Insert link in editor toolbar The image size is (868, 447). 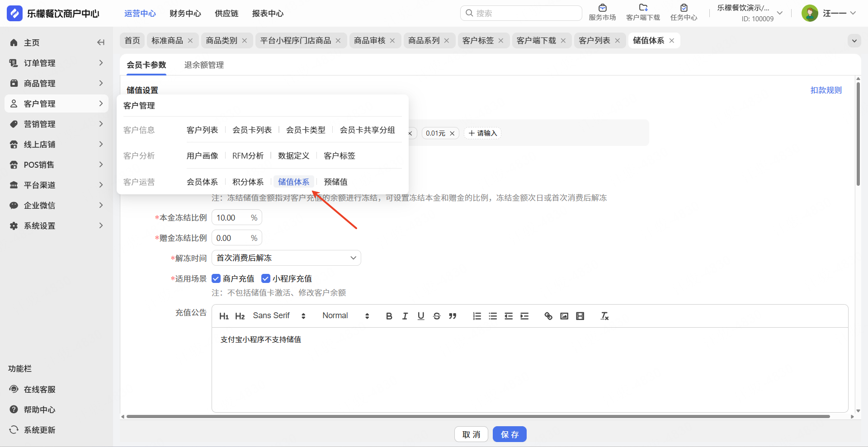[x=548, y=316]
